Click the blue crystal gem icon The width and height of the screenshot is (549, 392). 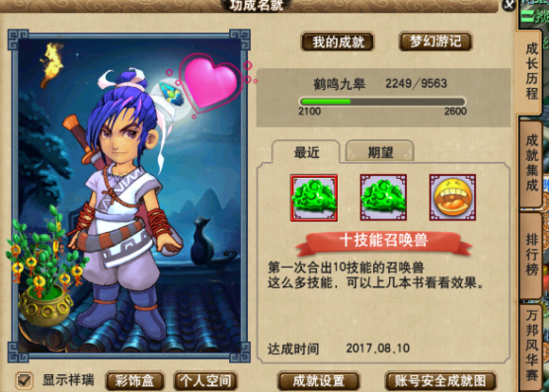tap(171, 94)
